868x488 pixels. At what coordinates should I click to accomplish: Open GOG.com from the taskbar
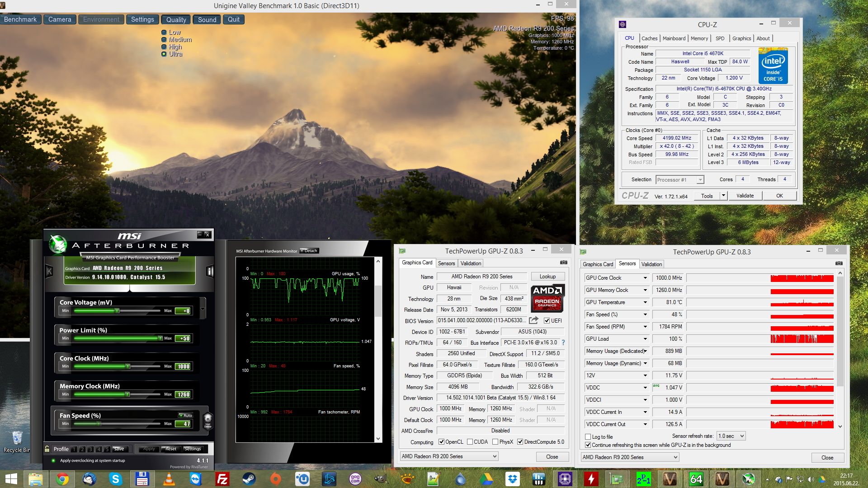tap(355, 479)
